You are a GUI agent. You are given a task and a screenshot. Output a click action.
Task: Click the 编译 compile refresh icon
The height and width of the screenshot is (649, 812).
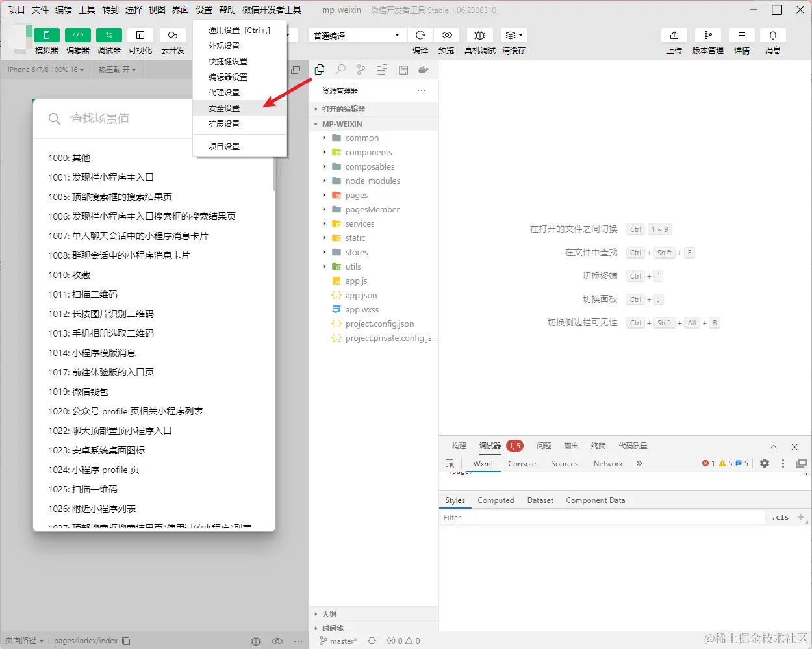tap(420, 35)
